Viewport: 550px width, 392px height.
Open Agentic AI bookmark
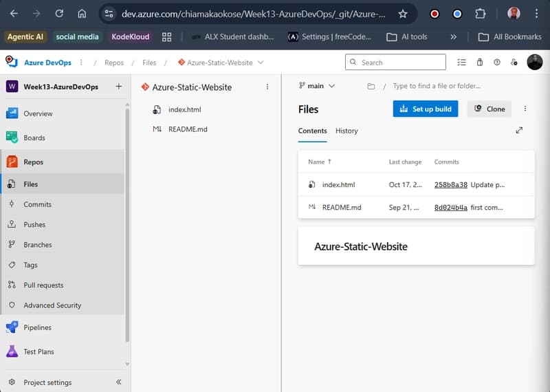25,37
